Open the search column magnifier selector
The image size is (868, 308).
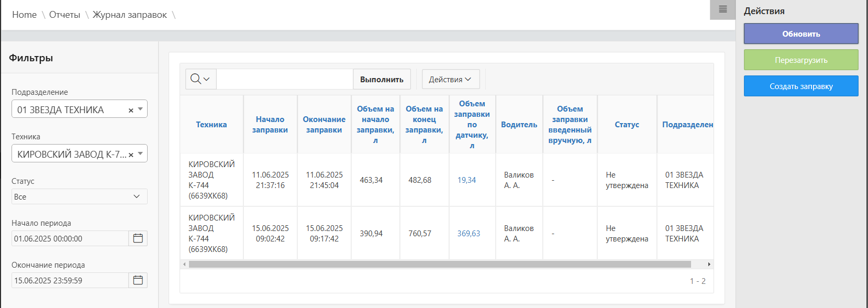point(201,79)
